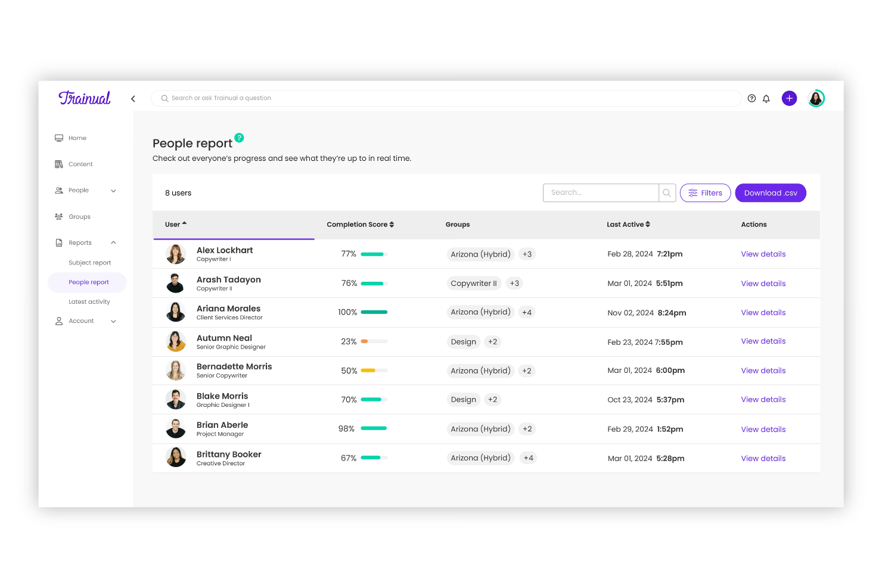Open your profile avatar menu
Screen dimensions: 882x588
point(816,98)
